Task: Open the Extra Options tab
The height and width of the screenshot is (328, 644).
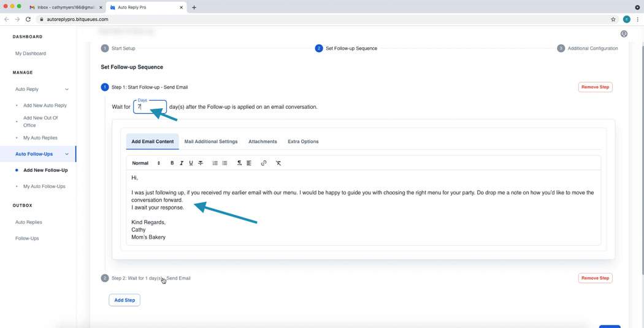Action: [303, 141]
